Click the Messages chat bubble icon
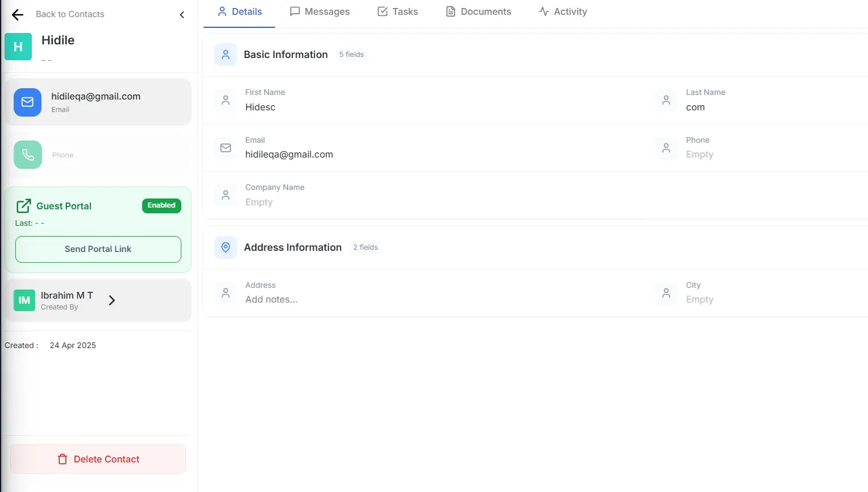 tap(294, 11)
